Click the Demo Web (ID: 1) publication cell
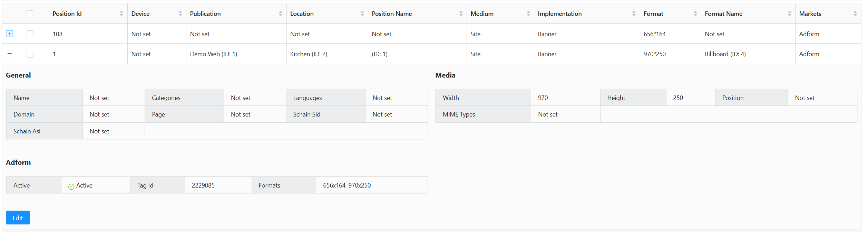The height and width of the screenshot is (232, 868). pyautogui.click(x=213, y=54)
